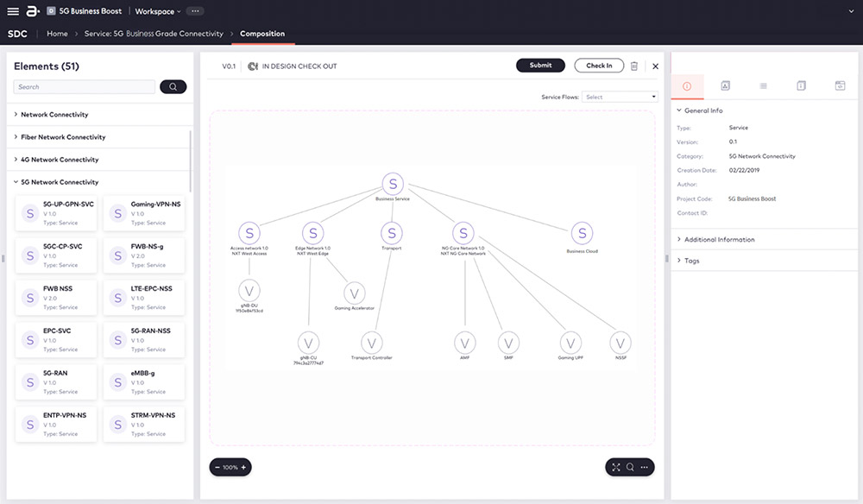Click the canvas search magnifier icon
The height and width of the screenshot is (504, 863).
coord(630,467)
